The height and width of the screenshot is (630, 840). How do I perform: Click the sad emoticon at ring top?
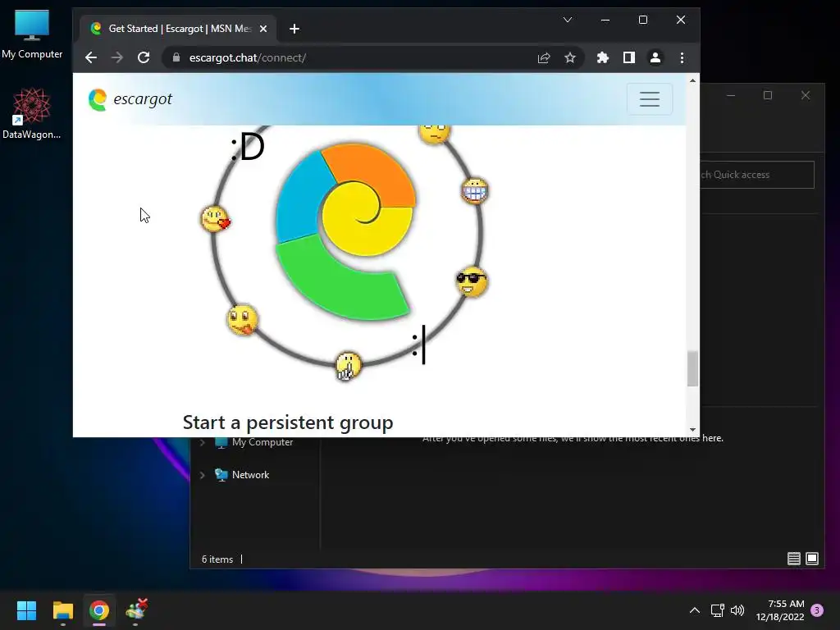pyautogui.click(x=435, y=134)
